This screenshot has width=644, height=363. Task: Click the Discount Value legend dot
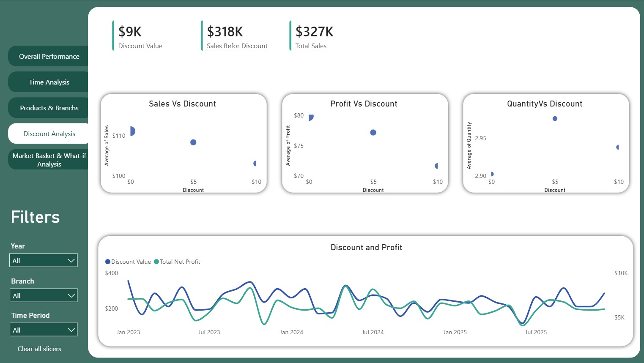click(x=108, y=262)
